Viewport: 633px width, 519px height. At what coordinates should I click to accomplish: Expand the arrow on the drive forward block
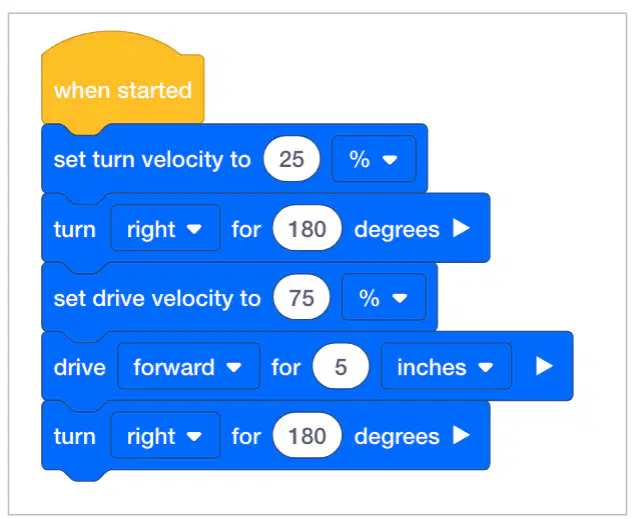[x=544, y=366]
